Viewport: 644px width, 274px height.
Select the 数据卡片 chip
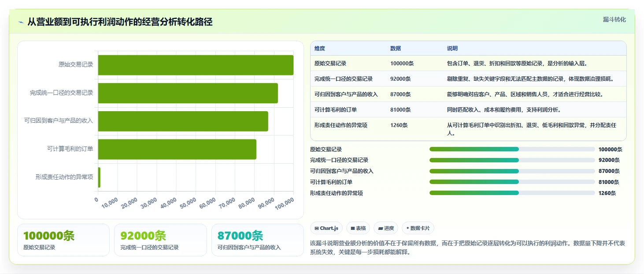click(418, 228)
